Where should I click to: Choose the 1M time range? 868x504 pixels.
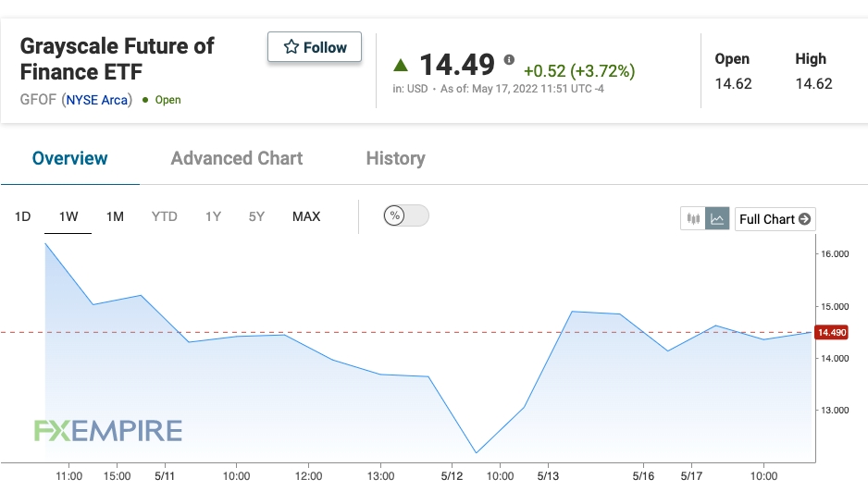tap(115, 216)
